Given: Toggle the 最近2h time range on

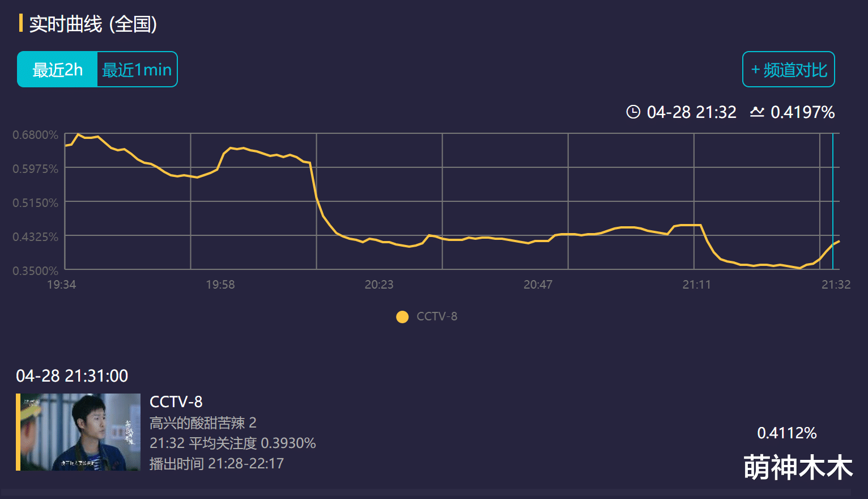Looking at the screenshot, I should point(57,69).
